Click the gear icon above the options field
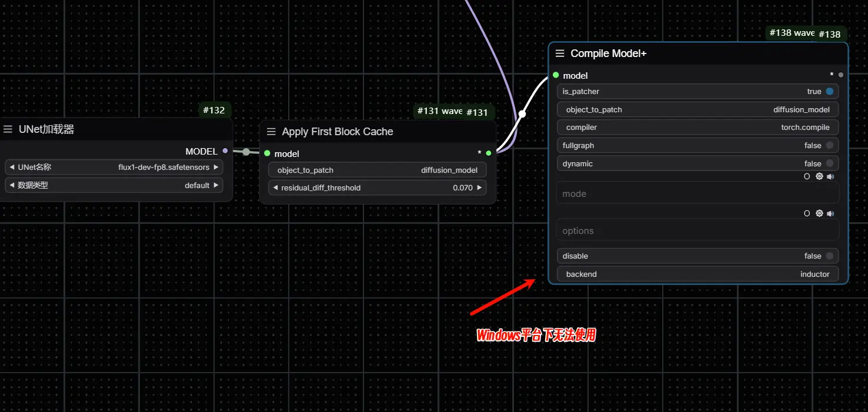Image resolution: width=868 pixels, height=412 pixels. [819, 213]
